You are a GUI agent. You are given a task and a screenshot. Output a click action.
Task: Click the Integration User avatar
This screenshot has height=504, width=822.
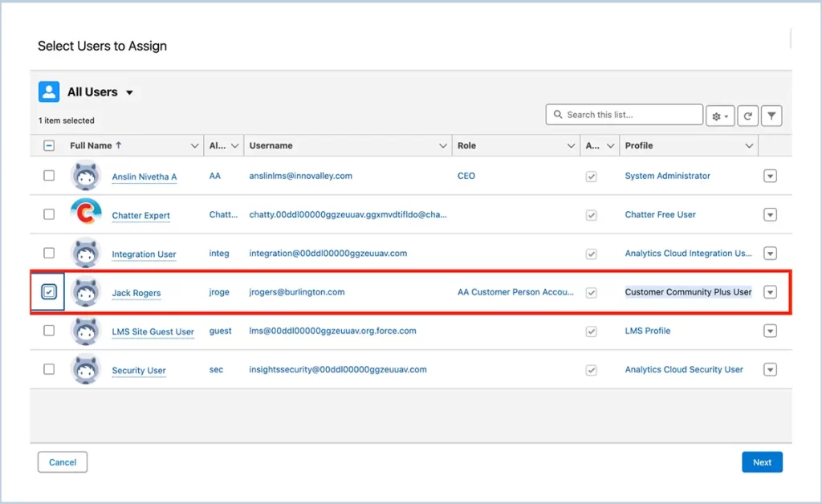(85, 254)
